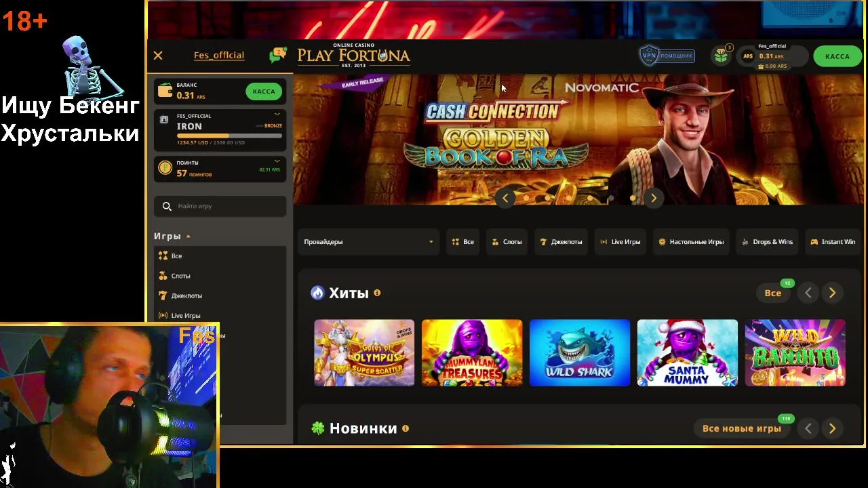
Task: Click the points coin icon
Action: click(165, 168)
